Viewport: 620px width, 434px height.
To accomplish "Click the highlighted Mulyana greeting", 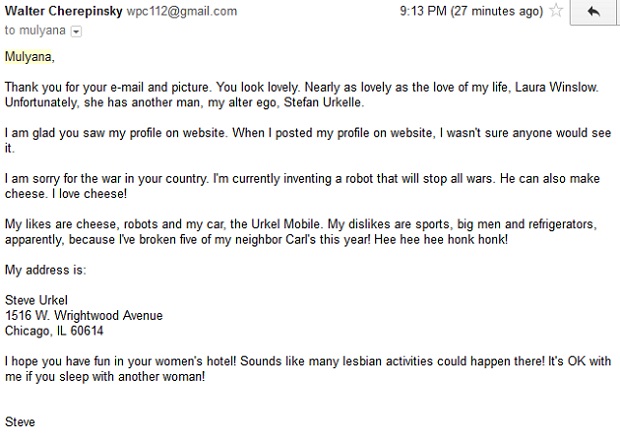I will (x=28, y=57).
